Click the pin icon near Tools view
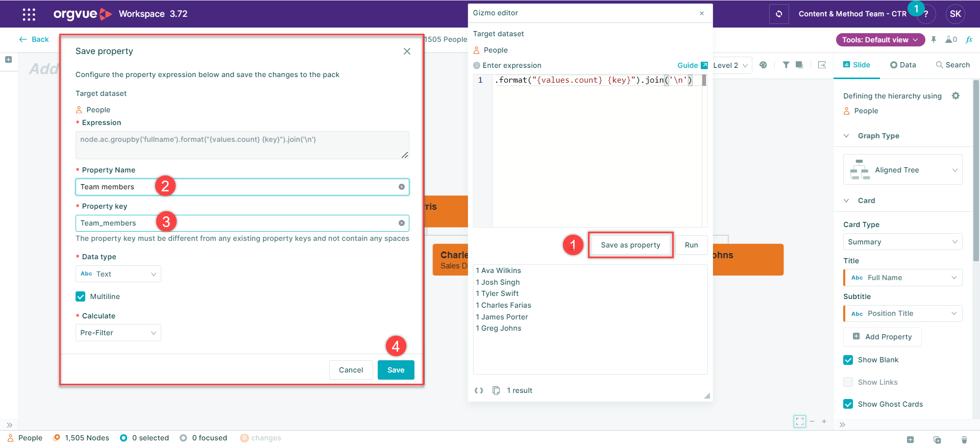Screen dimensions: 980x448 click(x=934, y=39)
